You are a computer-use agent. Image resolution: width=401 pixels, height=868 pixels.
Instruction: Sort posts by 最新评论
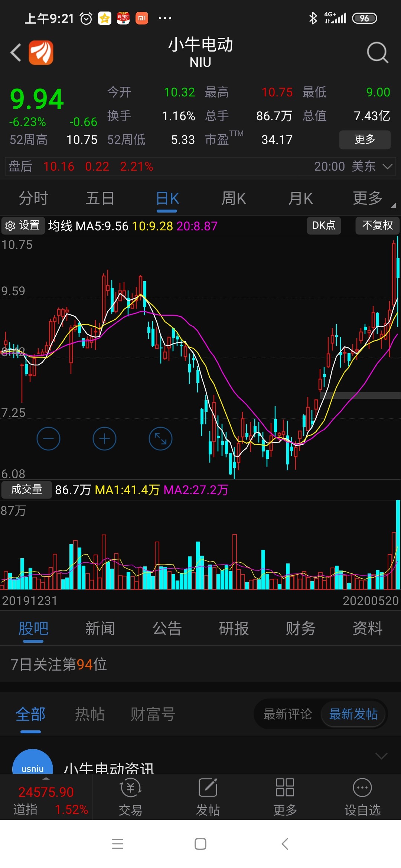pos(287,714)
